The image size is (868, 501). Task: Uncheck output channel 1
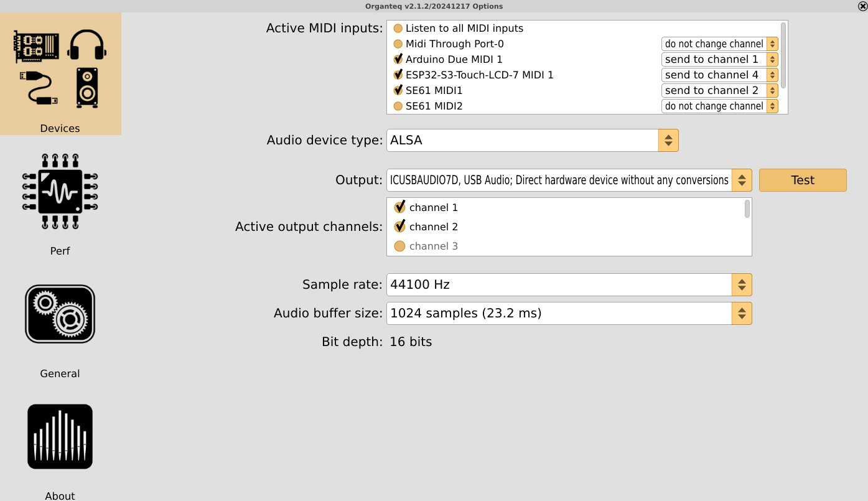tap(399, 207)
